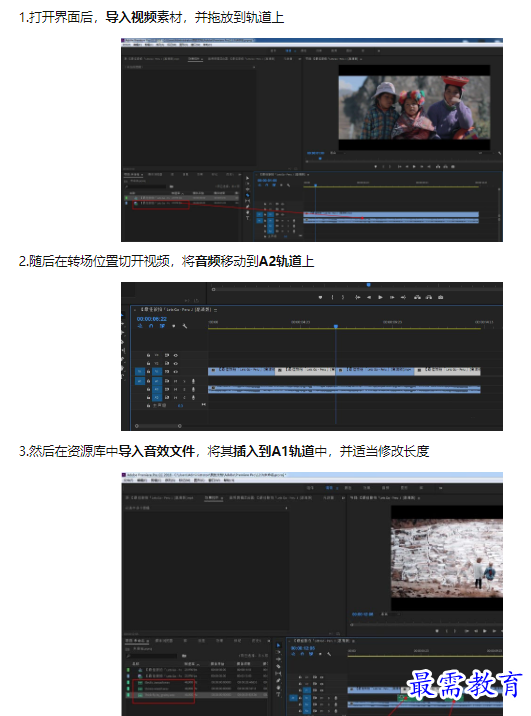531x716 pixels.
Task: Click timeline zoom bar handle in step 2
Action: coord(179,426)
